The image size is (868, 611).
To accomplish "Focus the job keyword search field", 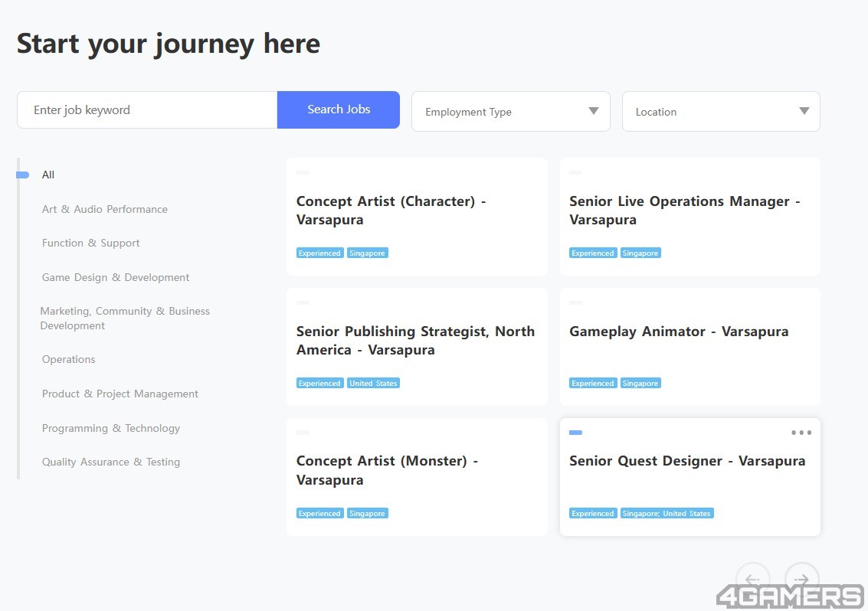I will 147,110.
